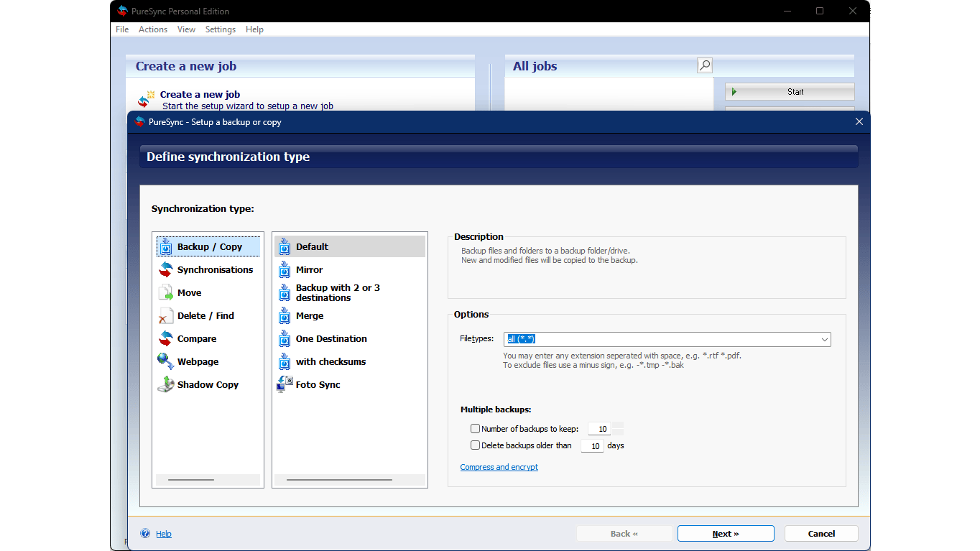Pick the Move type icon
980x551 pixels.
pos(166,292)
